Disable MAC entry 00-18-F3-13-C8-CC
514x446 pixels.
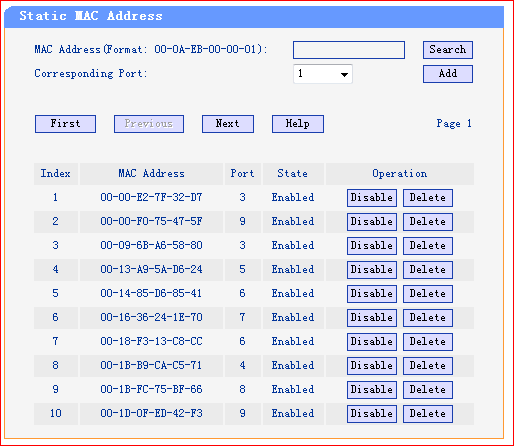372,342
